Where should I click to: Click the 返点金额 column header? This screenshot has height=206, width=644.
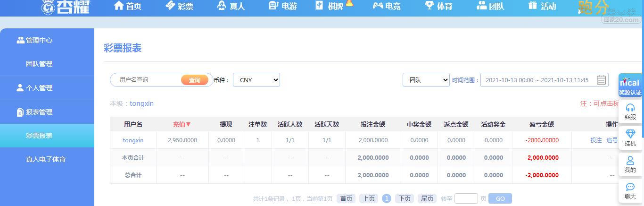pyautogui.click(x=456, y=124)
